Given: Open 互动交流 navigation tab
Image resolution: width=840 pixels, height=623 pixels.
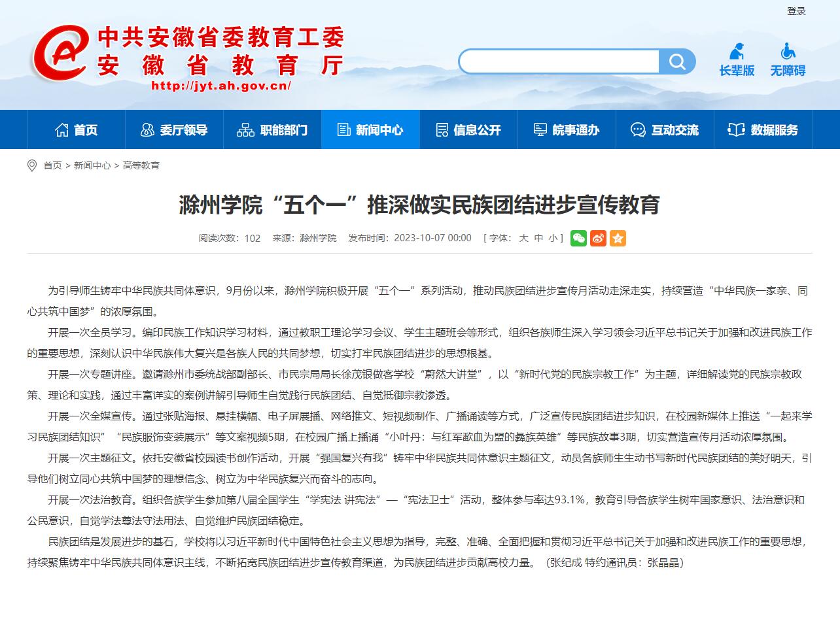Looking at the screenshot, I should pos(665,129).
